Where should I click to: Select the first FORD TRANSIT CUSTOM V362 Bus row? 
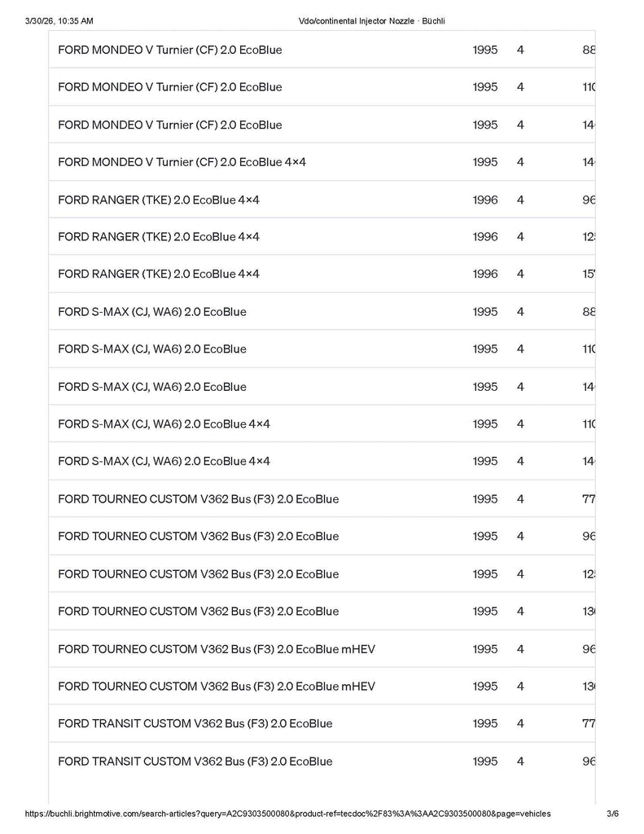click(322, 723)
